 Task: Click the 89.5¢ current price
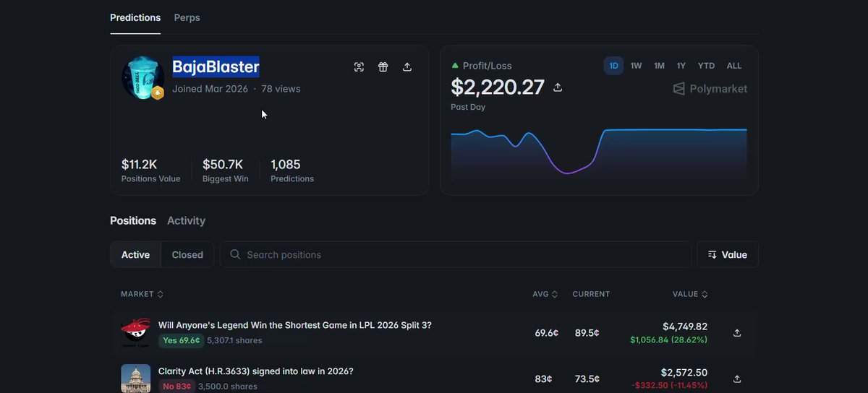pos(587,333)
